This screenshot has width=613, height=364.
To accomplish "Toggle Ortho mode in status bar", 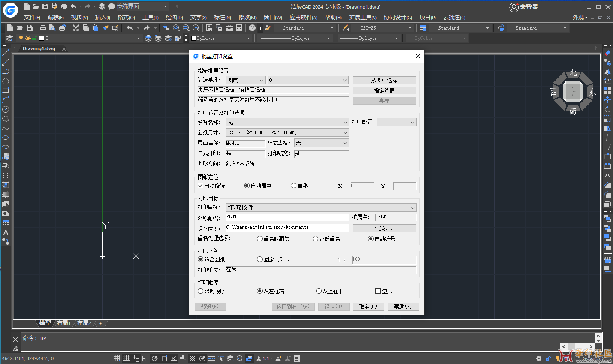I will point(145,358).
